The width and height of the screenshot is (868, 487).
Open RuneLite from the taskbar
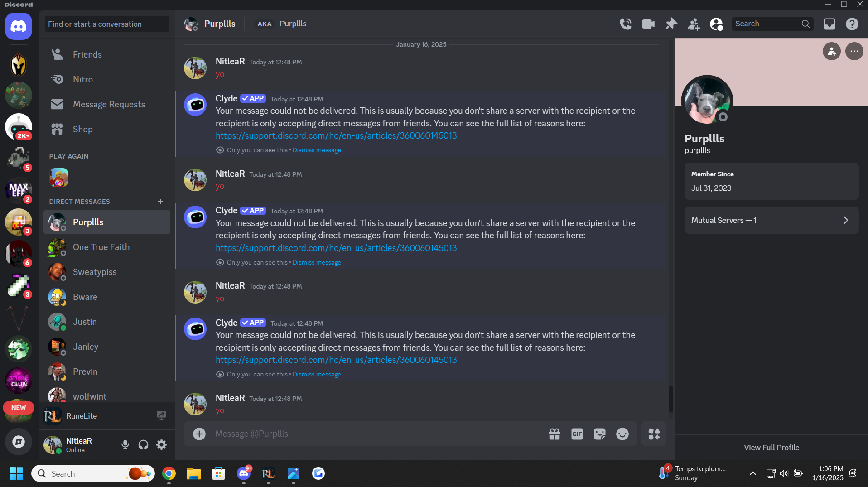pos(269,474)
